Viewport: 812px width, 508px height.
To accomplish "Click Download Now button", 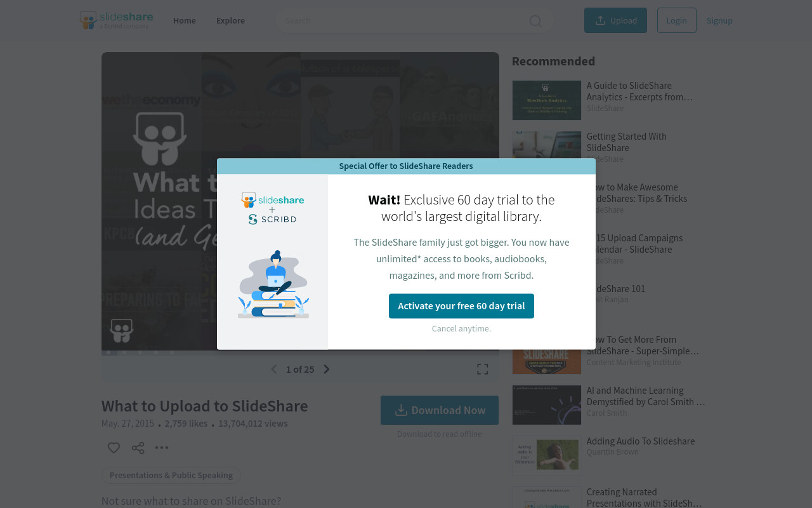I will click(440, 410).
